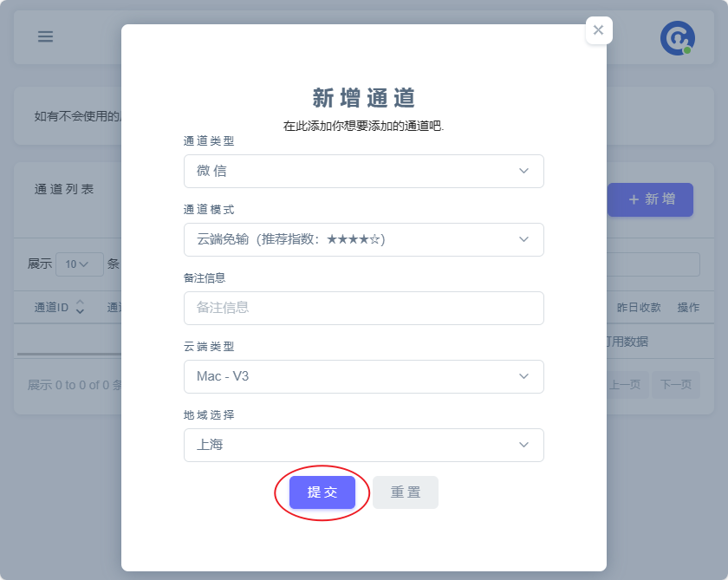Open the 展示 page-size dropdown showing 10

coord(79,264)
